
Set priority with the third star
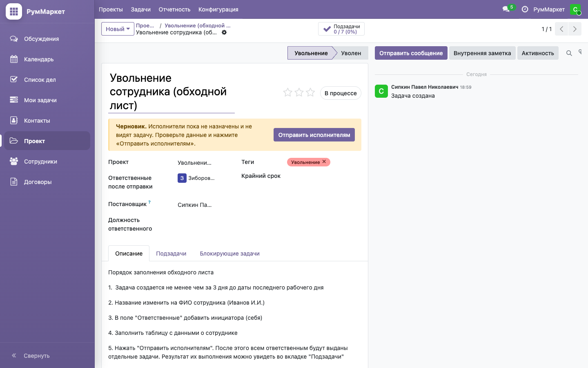[x=310, y=93]
